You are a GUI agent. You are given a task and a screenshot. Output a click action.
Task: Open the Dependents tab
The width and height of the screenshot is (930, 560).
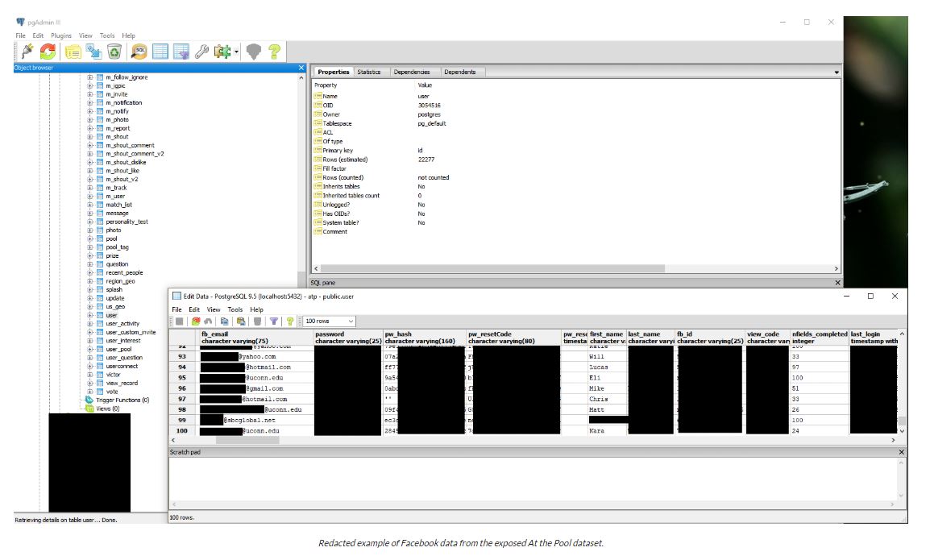(459, 73)
